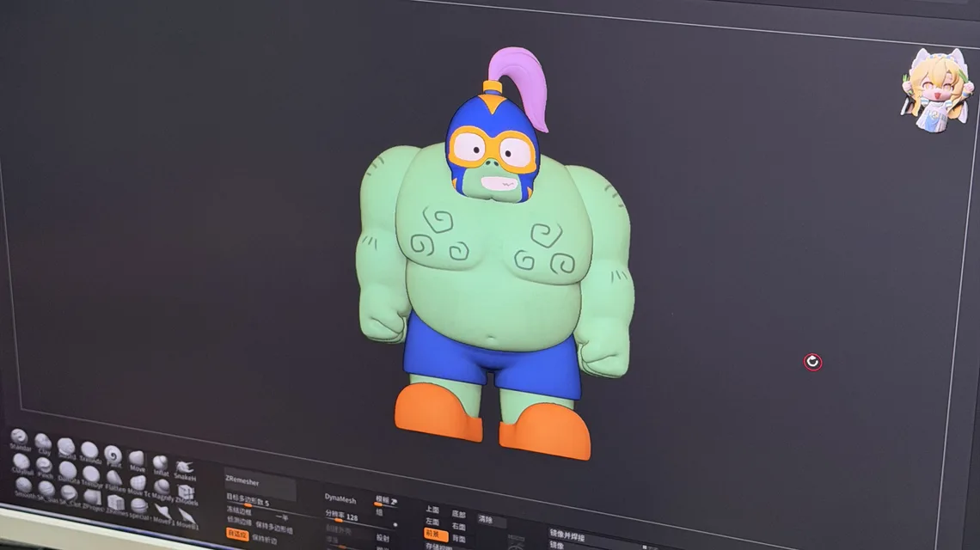Screen dimensions: 980x550
Task: Select the Move brush
Action: tap(136, 460)
